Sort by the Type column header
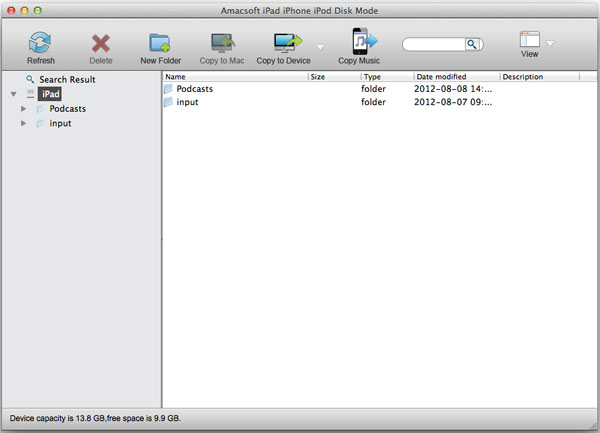Image resolution: width=600 pixels, height=433 pixels. [x=387, y=77]
